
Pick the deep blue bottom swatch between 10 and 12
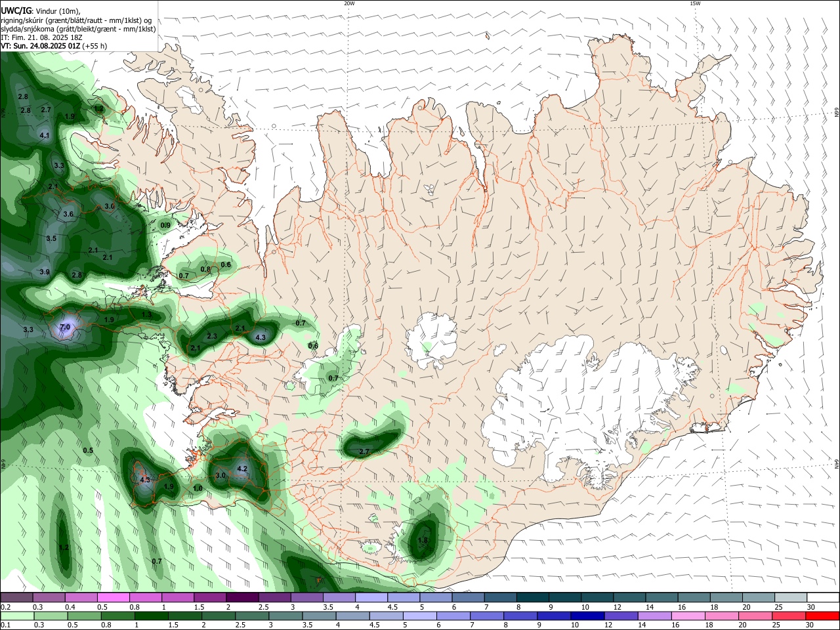point(587,616)
